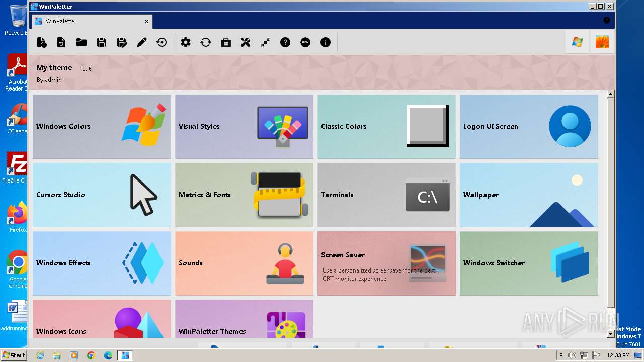Open settings gear in toolbar

point(186,43)
